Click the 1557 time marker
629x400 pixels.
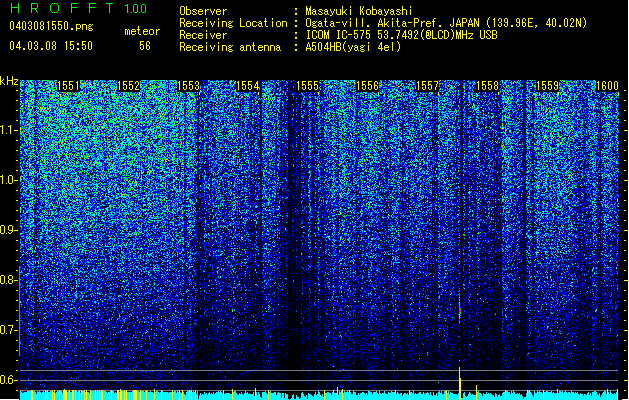pyautogui.click(x=428, y=86)
